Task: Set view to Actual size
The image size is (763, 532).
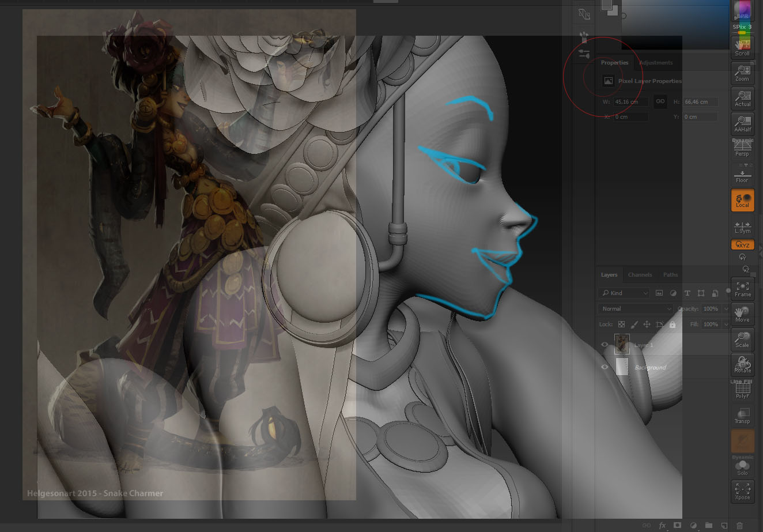Action: [x=742, y=98]
